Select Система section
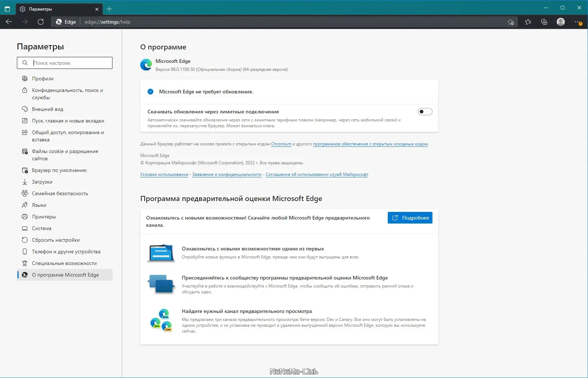The width and height of the screenshot is (588, 378). [x=65, y=228]
